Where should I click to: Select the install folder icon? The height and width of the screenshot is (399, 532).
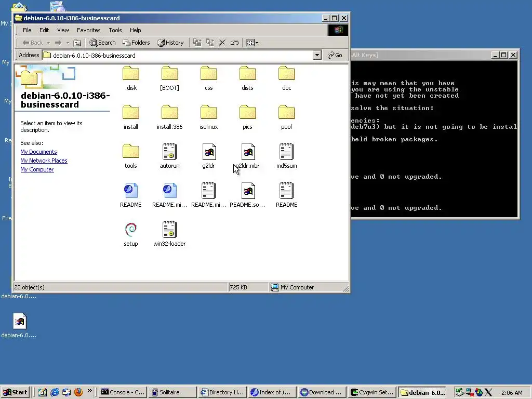(130, 112)
